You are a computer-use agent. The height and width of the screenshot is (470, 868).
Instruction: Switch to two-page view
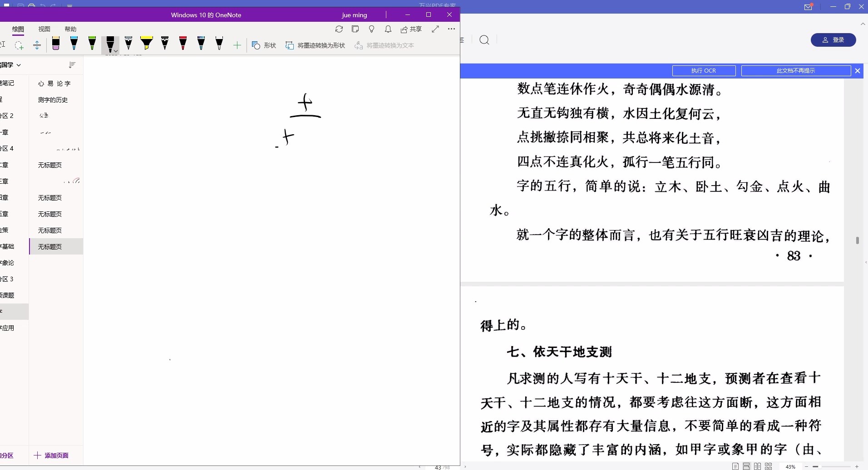click(757, 466)
